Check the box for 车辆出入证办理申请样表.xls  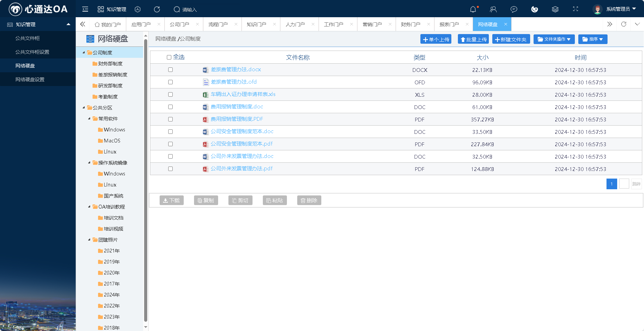(x=170, y=94)
